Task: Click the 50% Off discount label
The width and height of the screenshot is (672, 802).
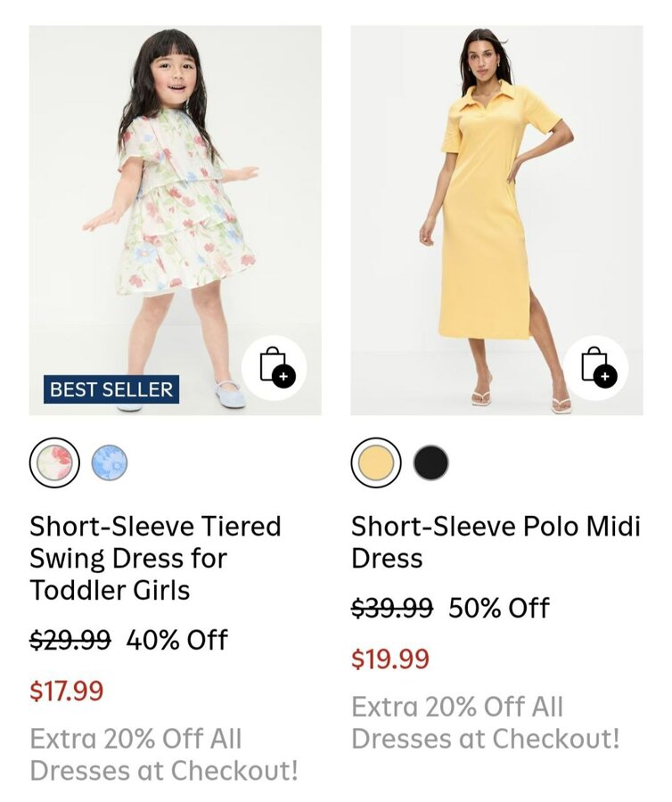Action: [499, 608]
